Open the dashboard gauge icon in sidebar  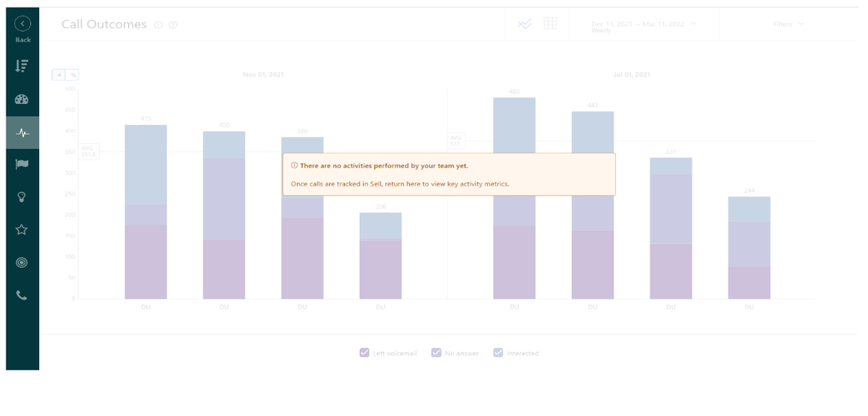pyautogui.click(x=22, y=99)
